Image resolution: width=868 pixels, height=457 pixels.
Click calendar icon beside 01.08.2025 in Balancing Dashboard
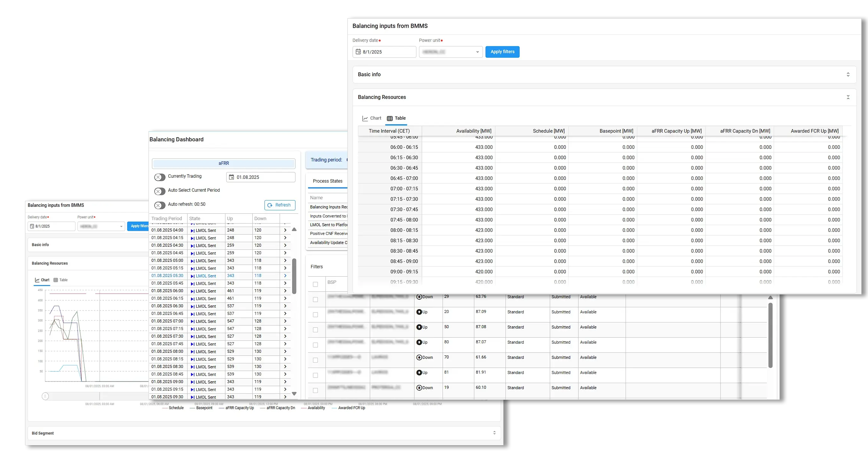tap(231, 177)
